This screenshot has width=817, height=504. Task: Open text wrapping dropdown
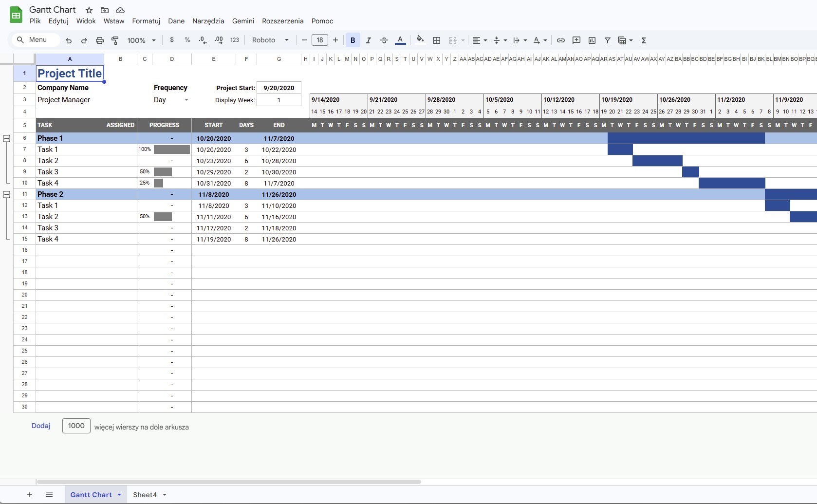[x=520, y=40]
